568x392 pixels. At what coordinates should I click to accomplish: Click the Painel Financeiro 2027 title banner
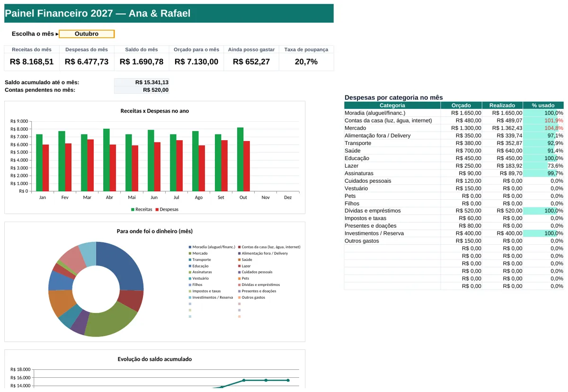click(x=169, y=13)
